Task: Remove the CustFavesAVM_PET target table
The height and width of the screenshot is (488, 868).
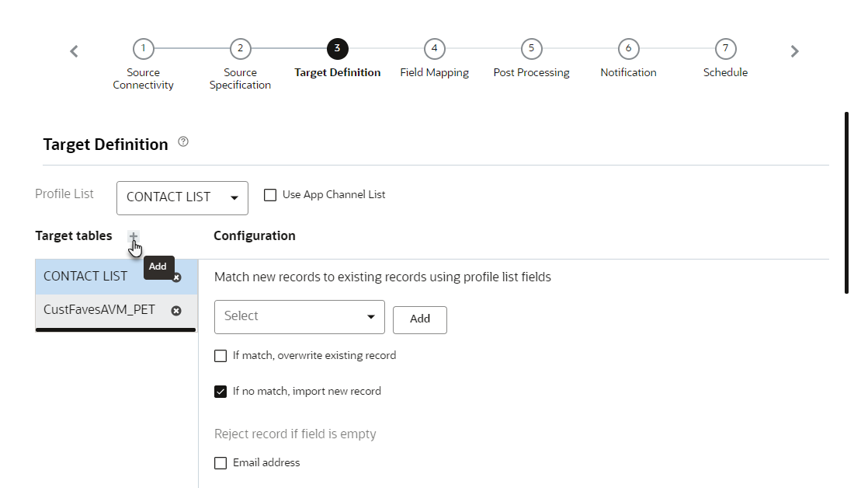Action: pyautogui.click(x=176, y=310)
